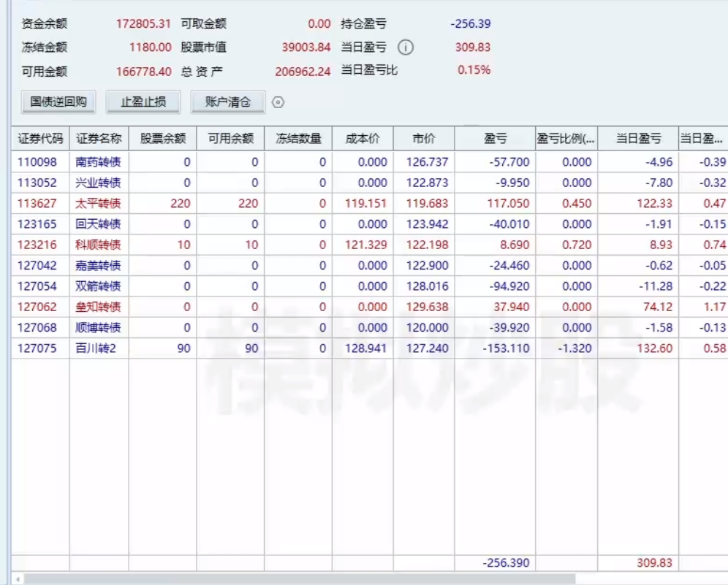Click security code 127042

click(37, 265)
